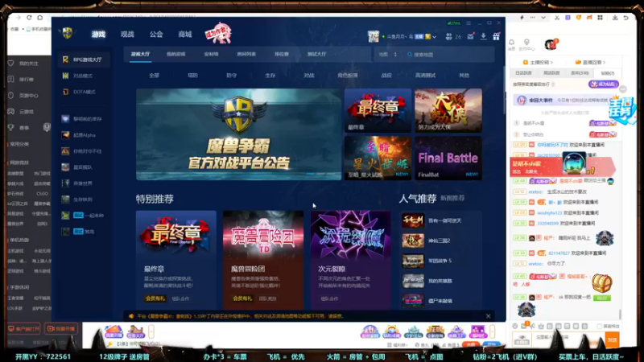Toggle the 屏蔽特效 checkbox in chat
The image size is (644, 362).
coord(600,327)
